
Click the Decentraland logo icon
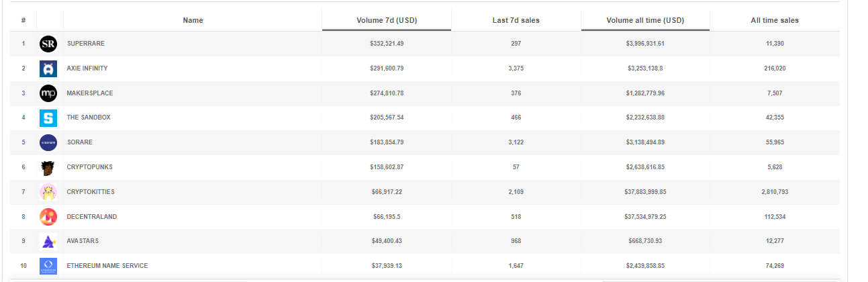48,217
